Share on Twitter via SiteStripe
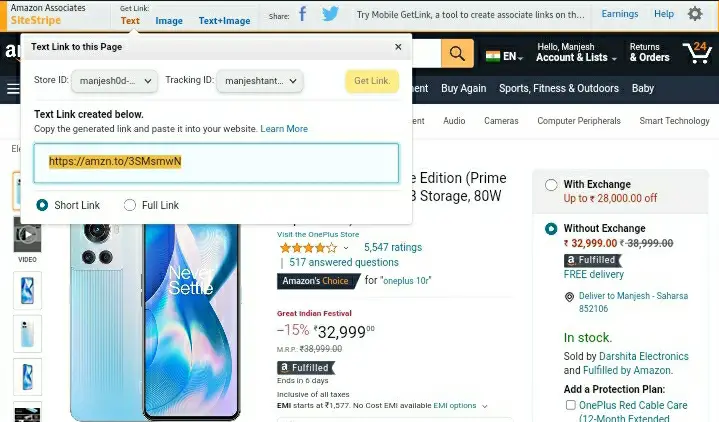Image resolution: width=719 pixels, height=422 pixels. (x=330, y=15)
